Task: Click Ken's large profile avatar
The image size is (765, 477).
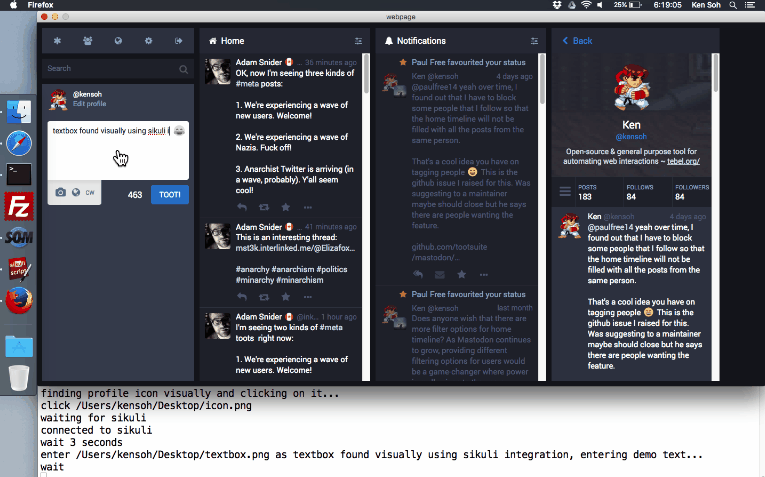Action: [x=631, y=88]
